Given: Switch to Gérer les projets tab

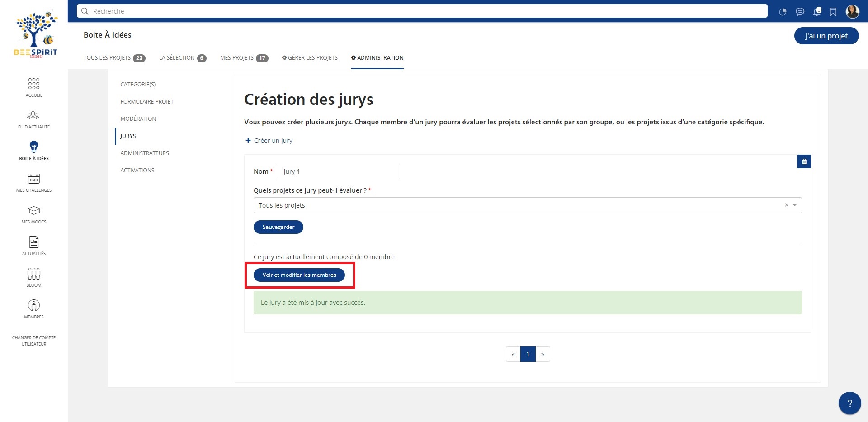Looking at the screenshot, I should 310,58.
